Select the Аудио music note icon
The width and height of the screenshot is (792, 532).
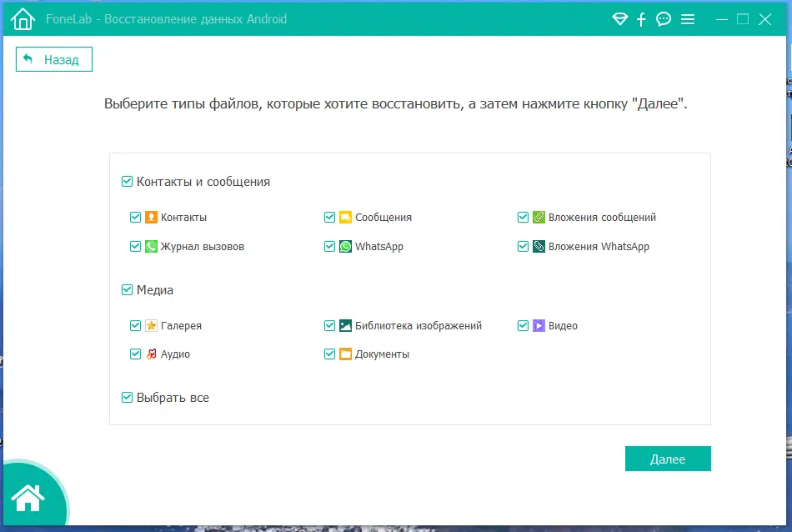pyautogui.click(x=150, y=354)
